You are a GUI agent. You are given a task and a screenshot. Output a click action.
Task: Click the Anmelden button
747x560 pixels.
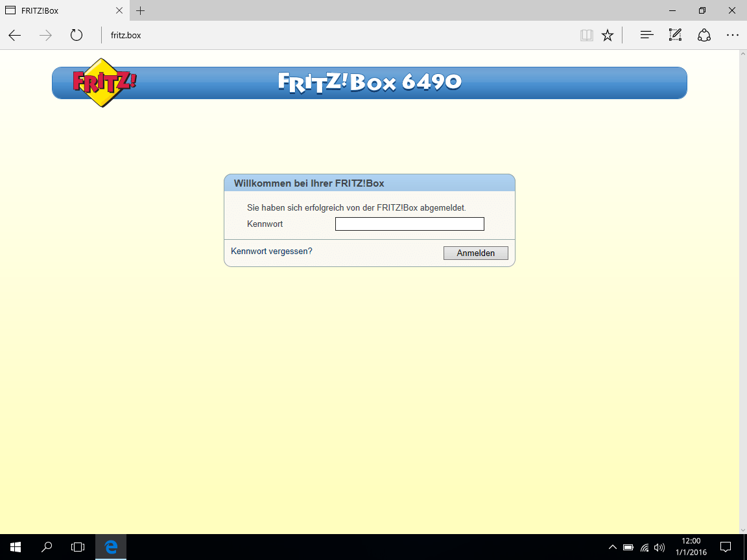click(x=475, y=253)
